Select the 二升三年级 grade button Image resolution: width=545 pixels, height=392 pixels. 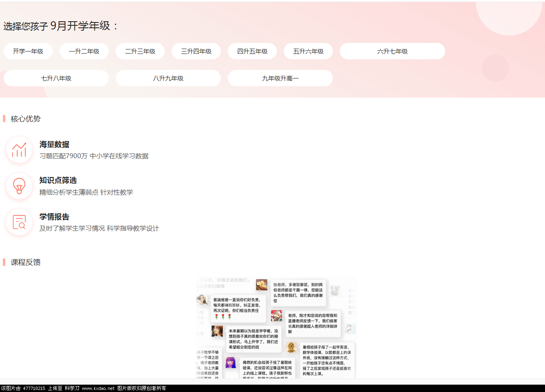(140, 51)
